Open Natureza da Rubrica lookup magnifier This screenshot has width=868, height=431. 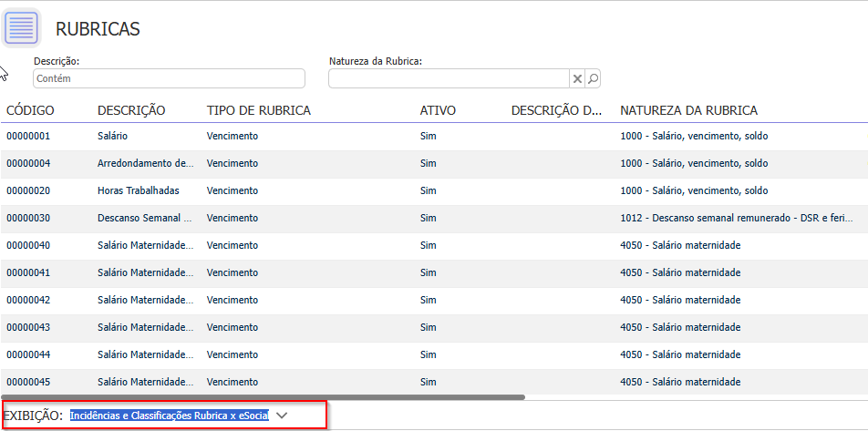click(x=593, y=79)
